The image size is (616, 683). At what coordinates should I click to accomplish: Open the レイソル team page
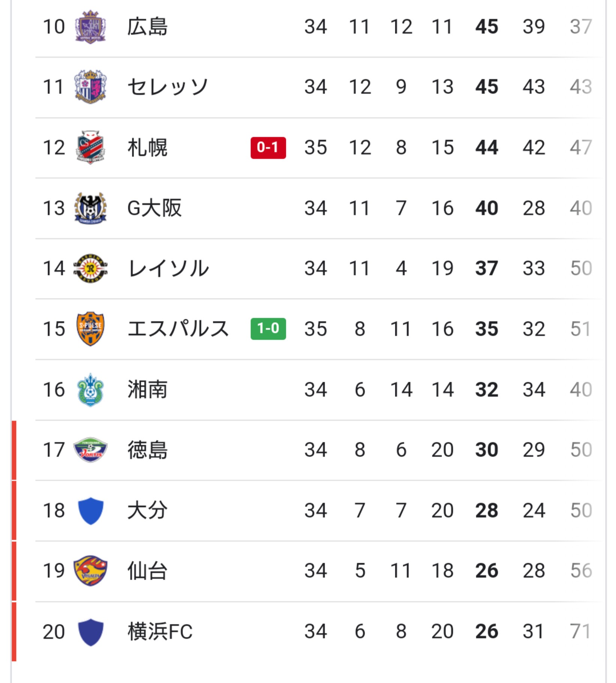pos(168,268)
